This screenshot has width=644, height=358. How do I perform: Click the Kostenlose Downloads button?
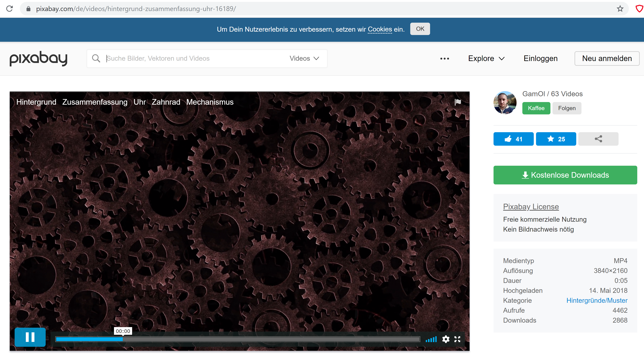565,175
